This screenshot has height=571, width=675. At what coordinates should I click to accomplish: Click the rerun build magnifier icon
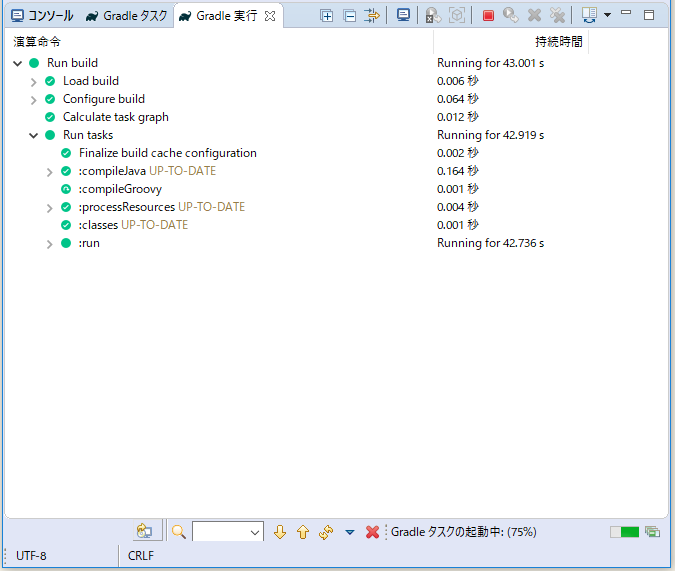pos(511,16)
